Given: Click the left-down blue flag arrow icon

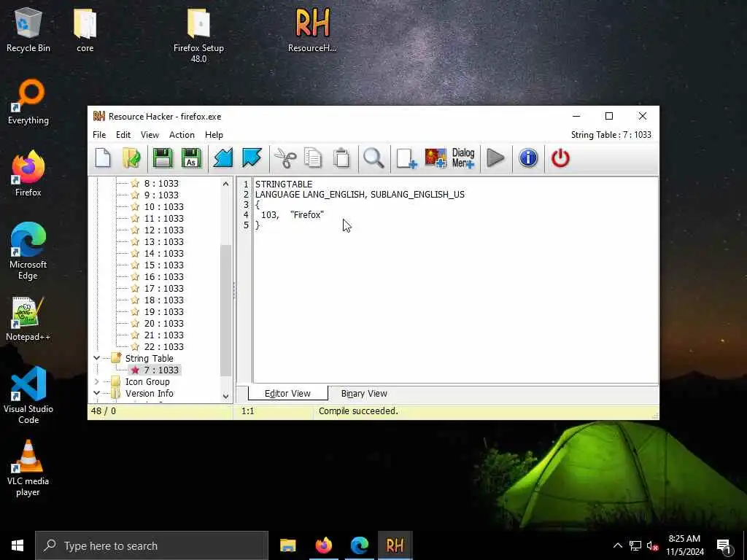Looking at the screenshot, I should (x=223, y=158).
